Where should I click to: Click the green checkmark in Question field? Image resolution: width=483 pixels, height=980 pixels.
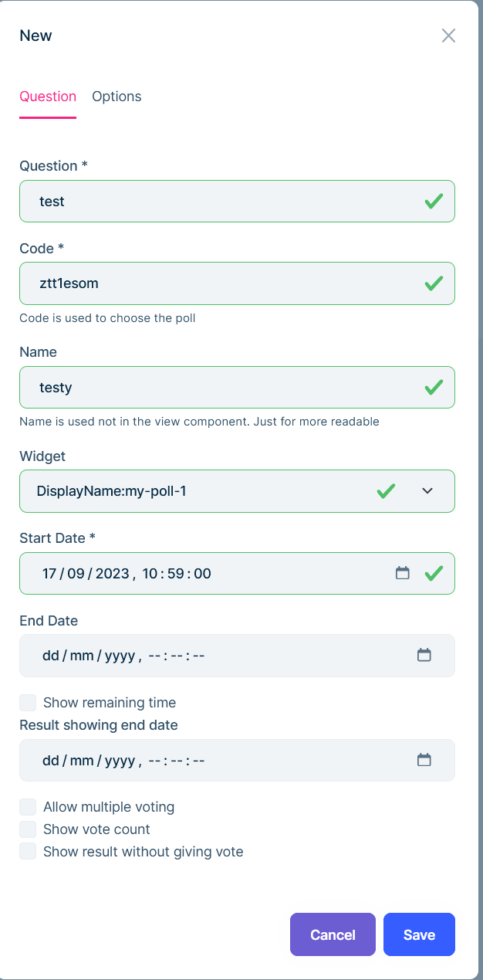click(434, 202)
